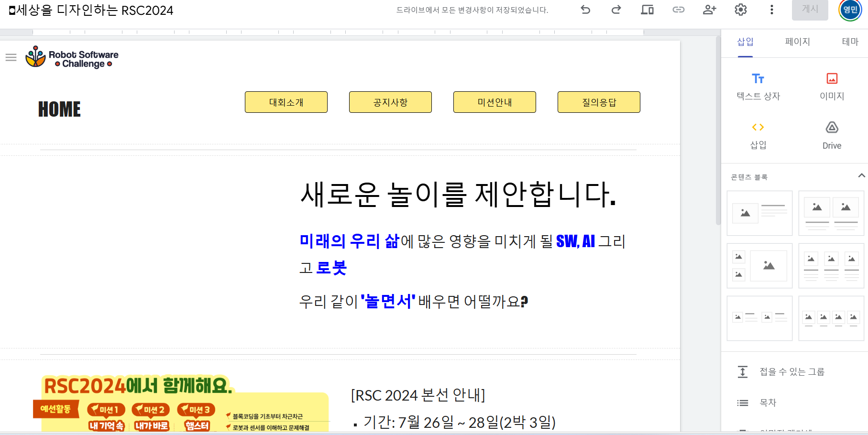The width and height of the screenshot is (868, 435).
Task: Select the heading 새로운 놀이를 제안합니다.
Action: pos(458,195)
